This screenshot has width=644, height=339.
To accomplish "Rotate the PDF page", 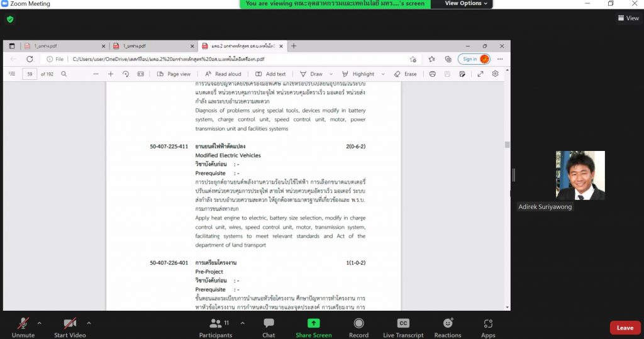I will point(126,74).
